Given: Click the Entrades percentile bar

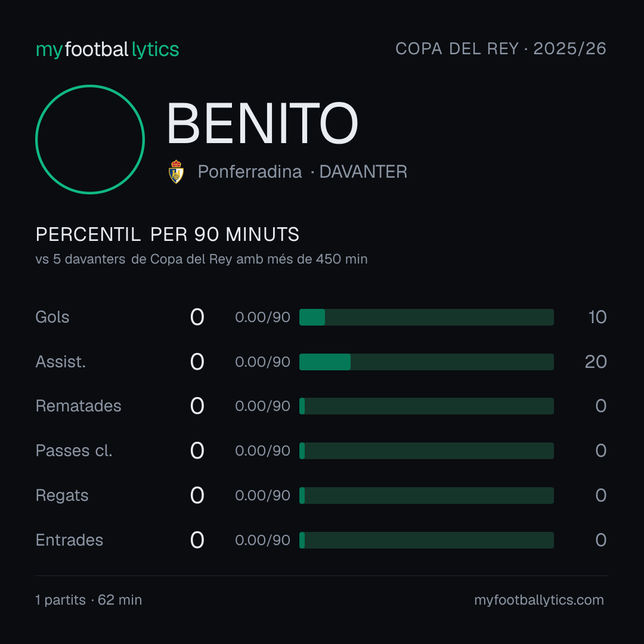Looking at the screenshot, I should (x=426, y=540).
